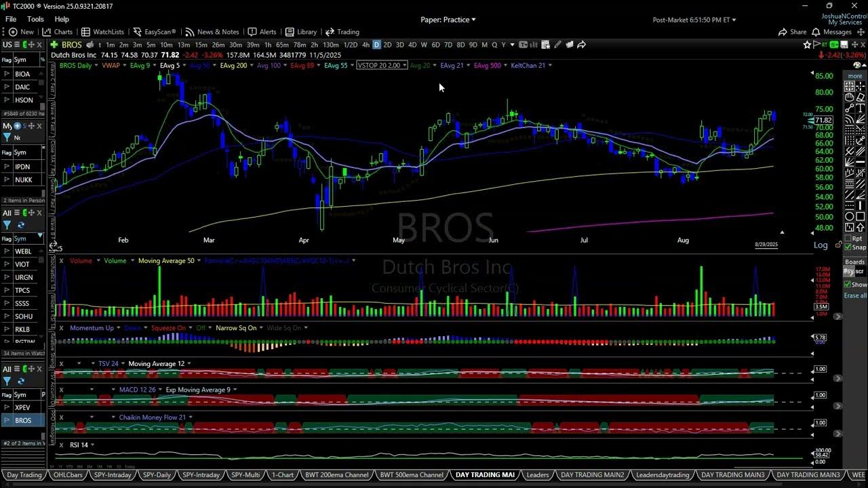Select the 1h timeframe

click(x=268, y=45)
